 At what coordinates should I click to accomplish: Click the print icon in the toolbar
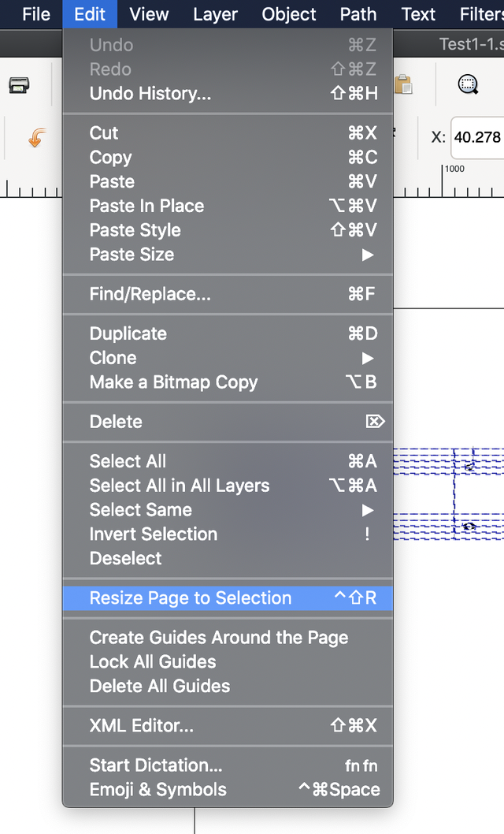coord(20,85)
